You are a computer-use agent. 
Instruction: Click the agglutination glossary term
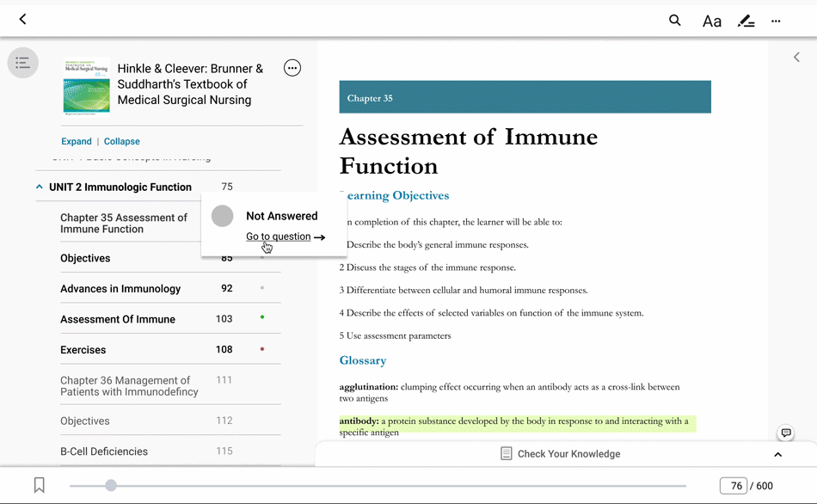click(368, 387)
